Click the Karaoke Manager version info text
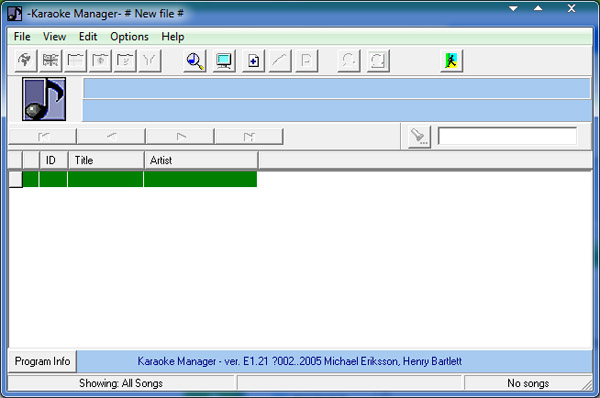Viewport: 600px width, 398px height. tap(300, 361)
